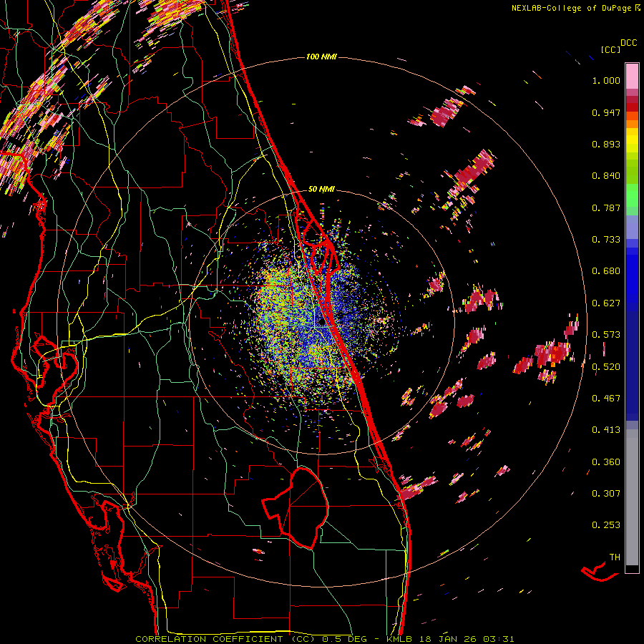Select the 0.573 legend value

tap(606, 335)
